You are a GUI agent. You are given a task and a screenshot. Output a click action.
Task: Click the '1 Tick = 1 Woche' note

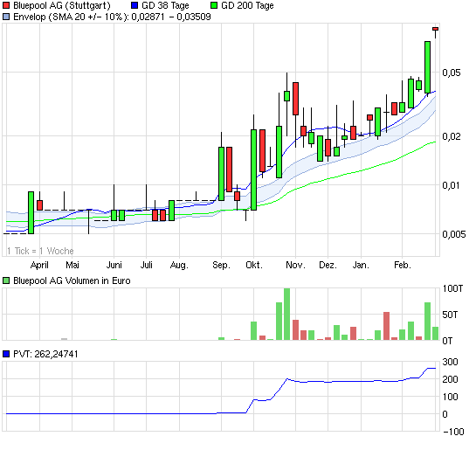coord(40,251)
